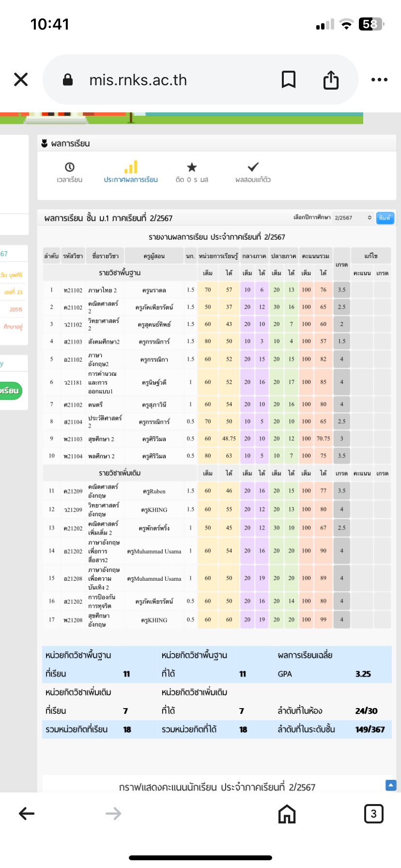Screen dimensions: 401x868
Task: Click subject code พ21208
Action: coord(73,620)
